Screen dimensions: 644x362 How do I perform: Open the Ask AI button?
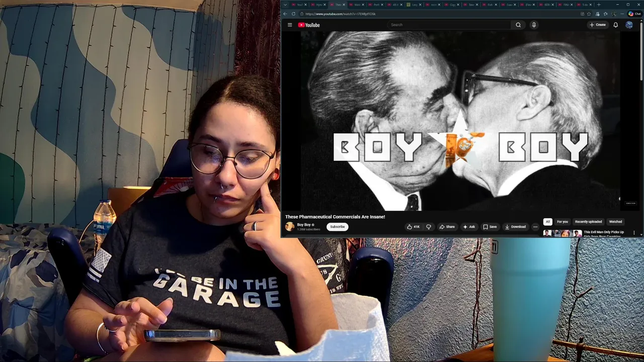point(469,227)
